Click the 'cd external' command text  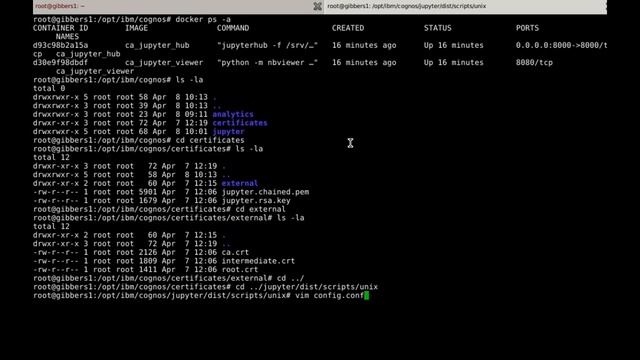(260, 209)
